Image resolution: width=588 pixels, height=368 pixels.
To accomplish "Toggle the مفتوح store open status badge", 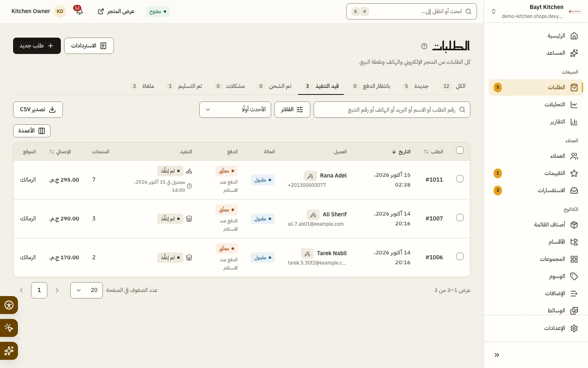I will (158, 11).
